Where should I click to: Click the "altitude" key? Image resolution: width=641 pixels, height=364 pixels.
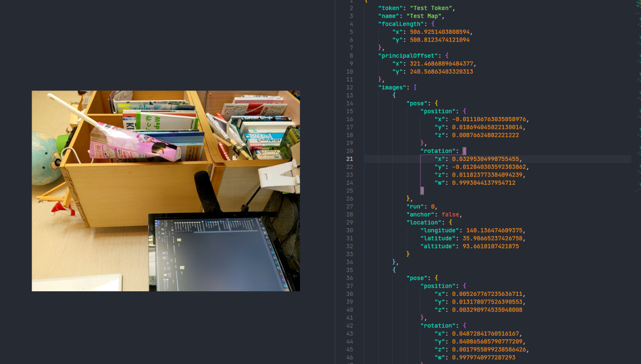(x=438, y=246)
